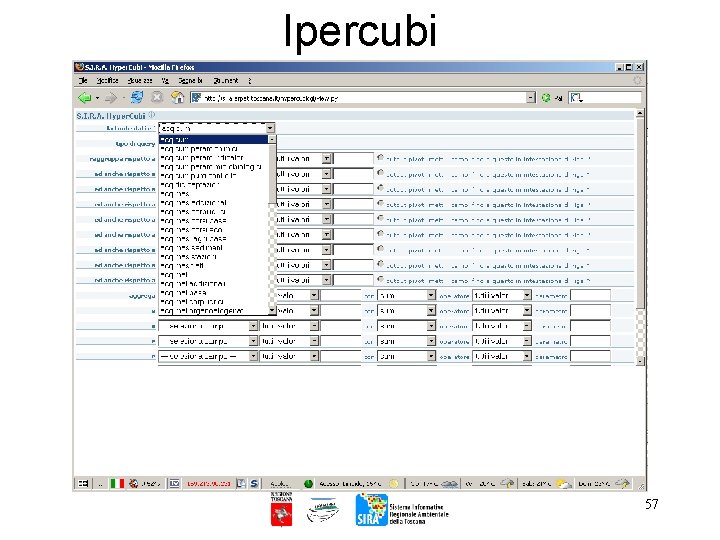Click the blue S status bar icon

click(254, 484)
